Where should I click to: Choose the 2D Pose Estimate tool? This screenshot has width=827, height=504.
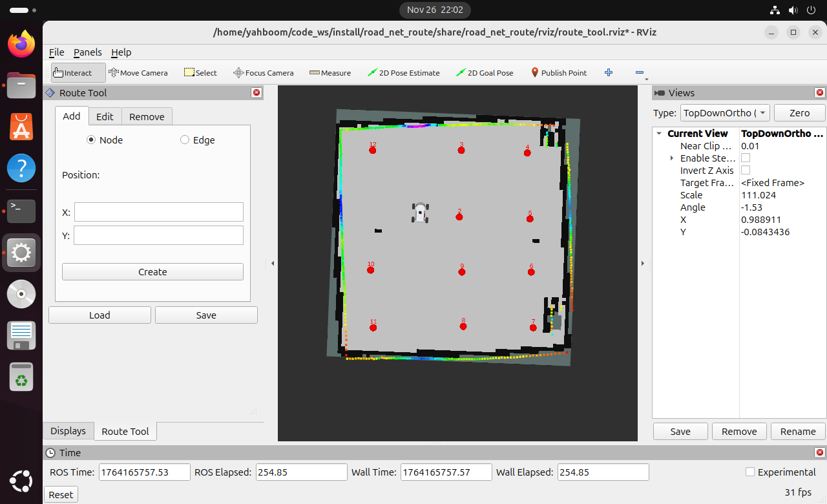coord(404,73)
